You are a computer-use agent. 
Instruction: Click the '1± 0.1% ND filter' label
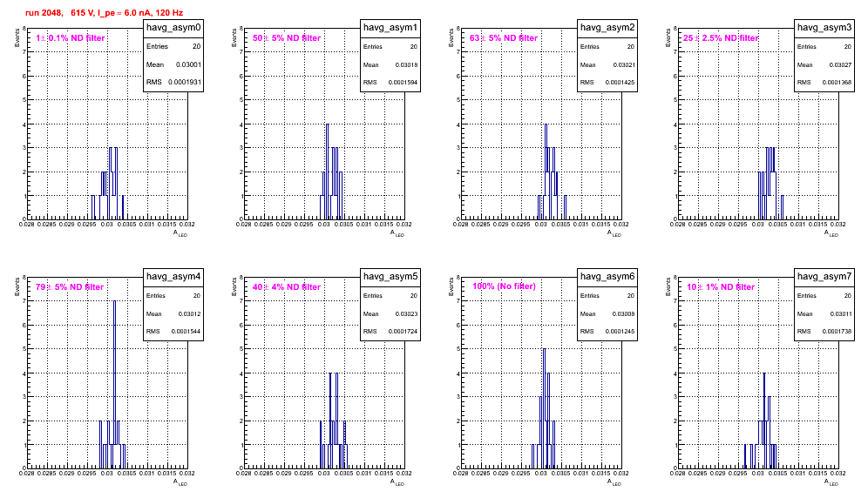coord(71,38)
